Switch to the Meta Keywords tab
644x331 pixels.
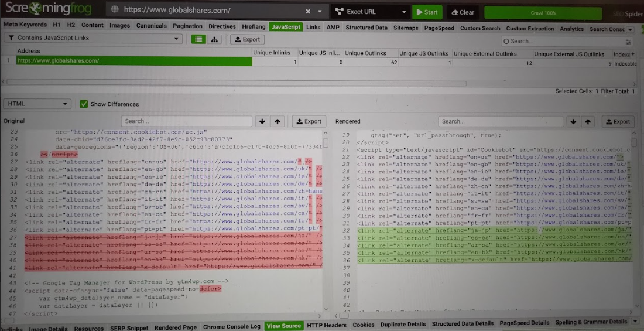click(25, 25)
